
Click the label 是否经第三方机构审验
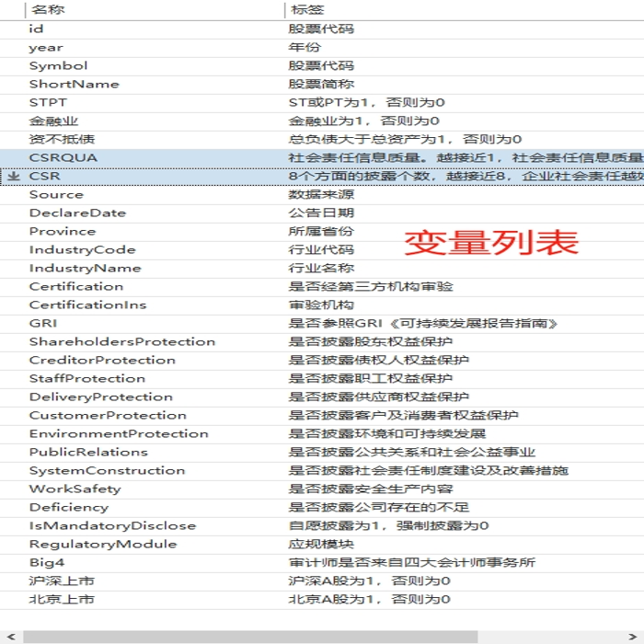tap(371, 287)
